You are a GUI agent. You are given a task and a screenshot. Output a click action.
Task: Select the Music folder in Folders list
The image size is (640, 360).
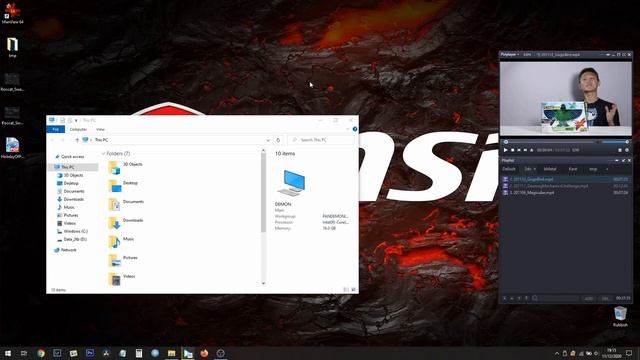pos(122,242)
